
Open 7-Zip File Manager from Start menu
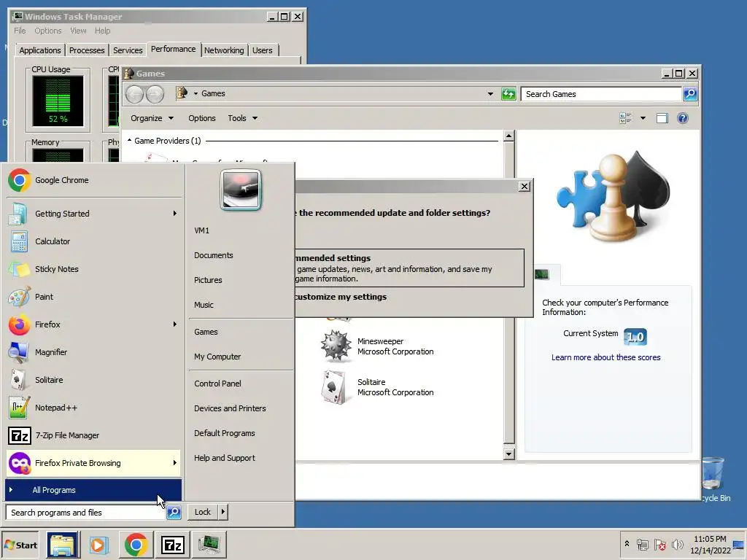[94, 435]
